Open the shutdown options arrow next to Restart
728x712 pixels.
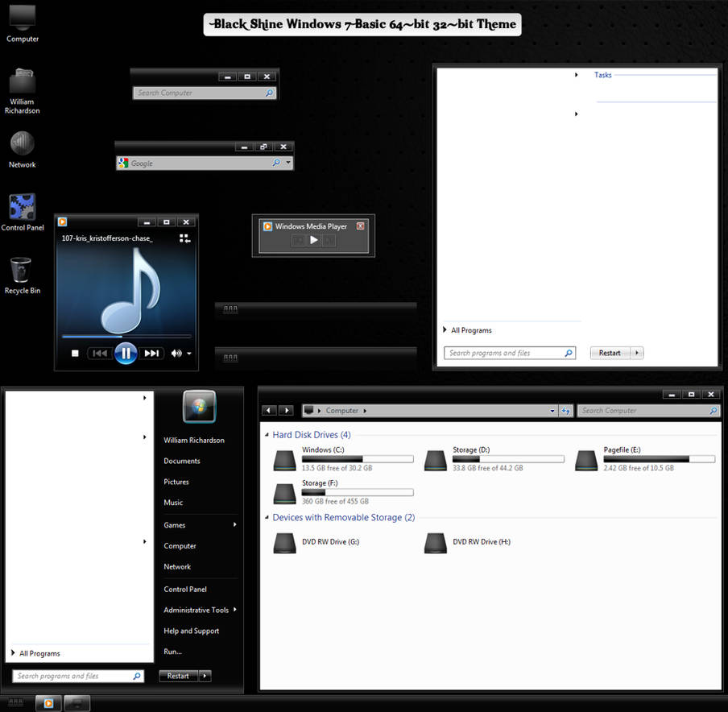click(x=204, y=676)
